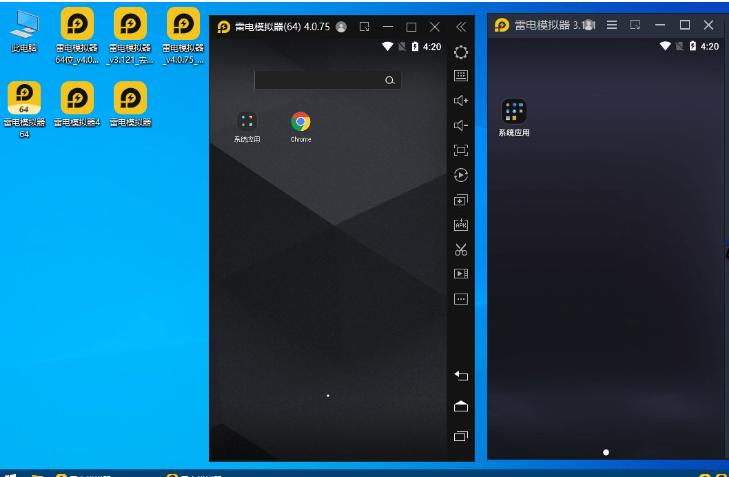The width and height of the screenshot is (729, 477).
Task: Click the magnifier icon in search bar
Action: point(390,80)
